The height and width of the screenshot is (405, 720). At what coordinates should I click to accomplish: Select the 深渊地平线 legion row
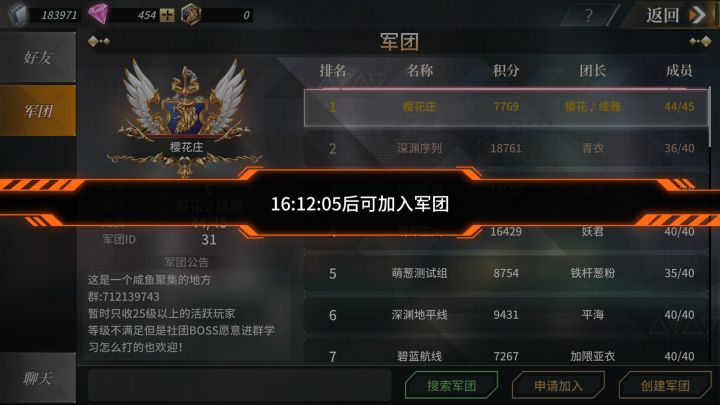(506, 315)
